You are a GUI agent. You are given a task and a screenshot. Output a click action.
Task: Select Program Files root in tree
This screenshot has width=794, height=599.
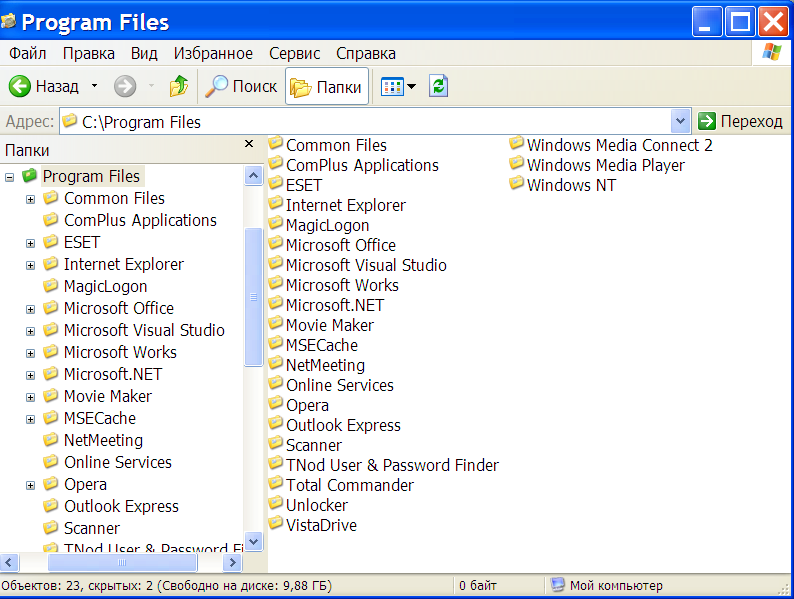coord(91,176)
